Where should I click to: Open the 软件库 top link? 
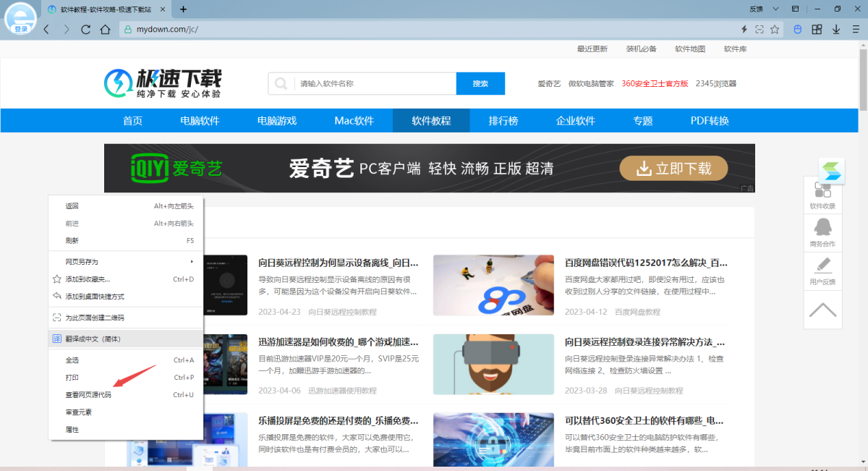click(736, 49)
